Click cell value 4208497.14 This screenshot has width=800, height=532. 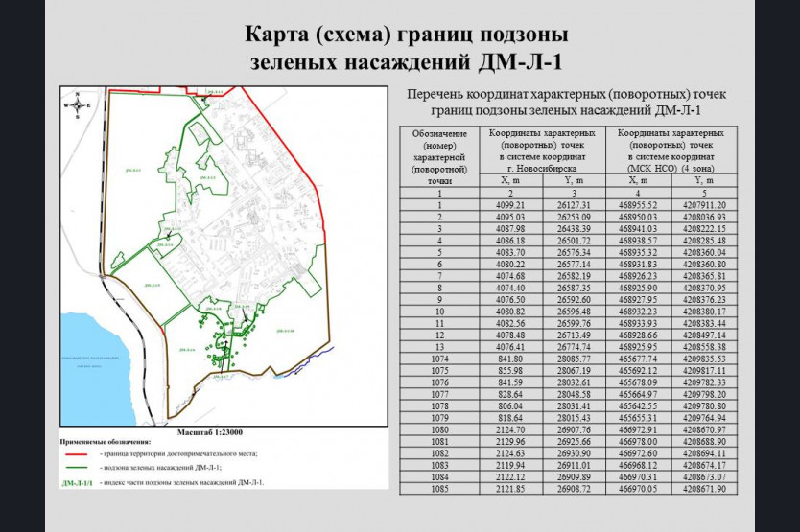pyautogui.click(x=704, y=335)
